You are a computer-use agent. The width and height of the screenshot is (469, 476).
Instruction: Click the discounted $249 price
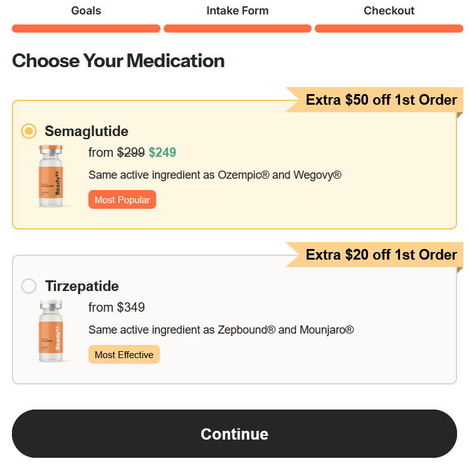162,152
